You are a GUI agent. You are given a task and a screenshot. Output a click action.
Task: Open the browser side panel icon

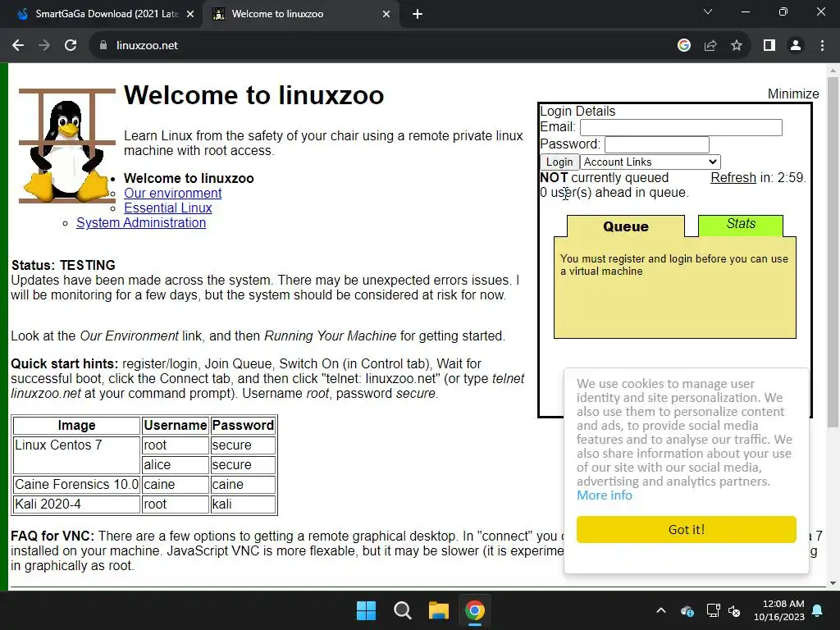[x=769, y=46]
